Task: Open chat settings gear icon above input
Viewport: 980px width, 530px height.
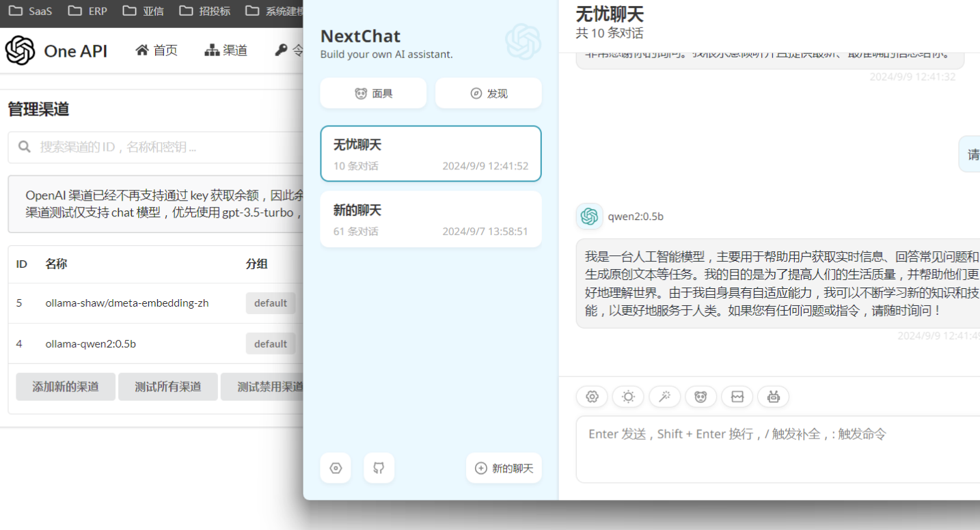Action: 592,397
